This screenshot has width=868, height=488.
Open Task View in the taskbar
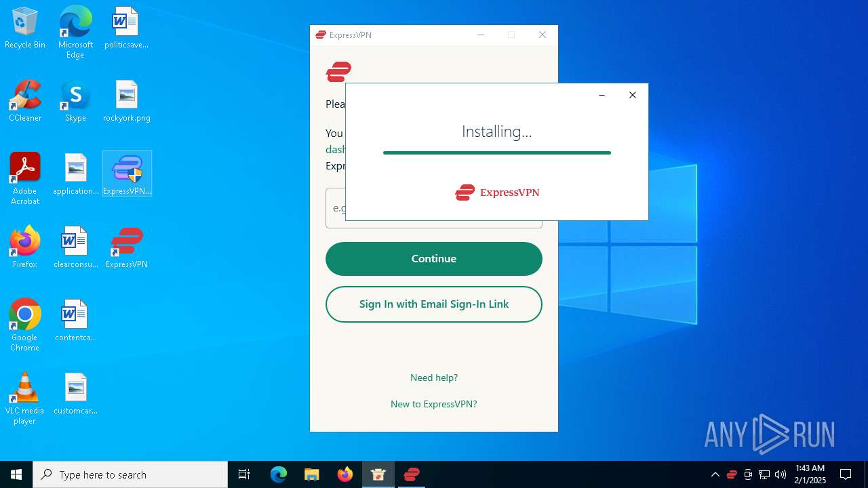[244, 474]
